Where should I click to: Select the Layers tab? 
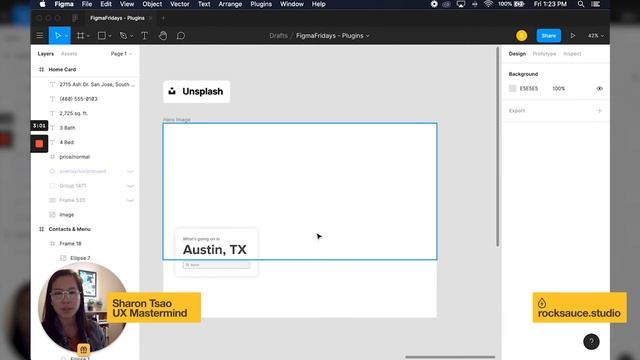coord(46,54)
